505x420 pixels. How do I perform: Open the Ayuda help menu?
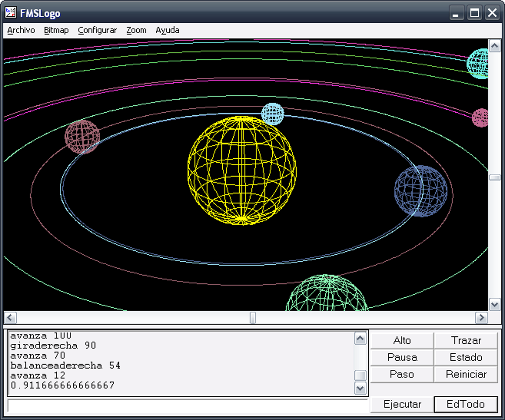[x=167, y=30]
